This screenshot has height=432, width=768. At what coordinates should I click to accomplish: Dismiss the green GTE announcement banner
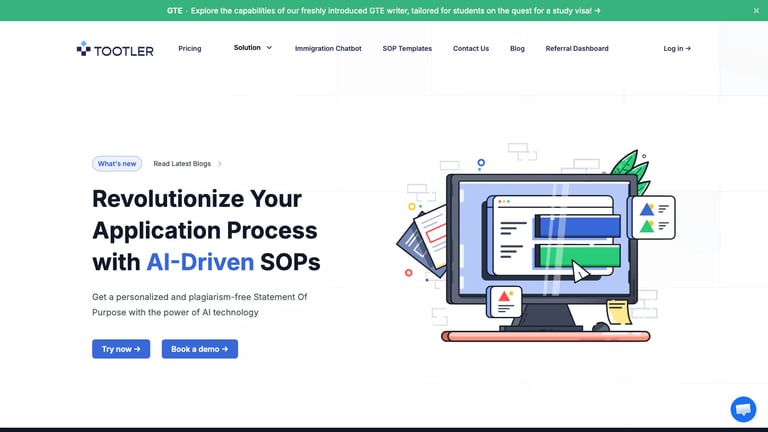[x=756, y=10]
